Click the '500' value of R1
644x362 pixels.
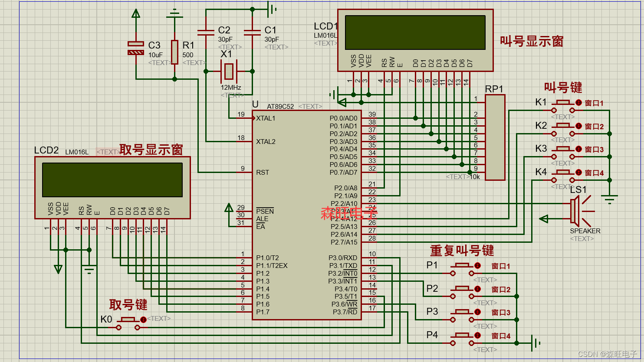point(188,55)
